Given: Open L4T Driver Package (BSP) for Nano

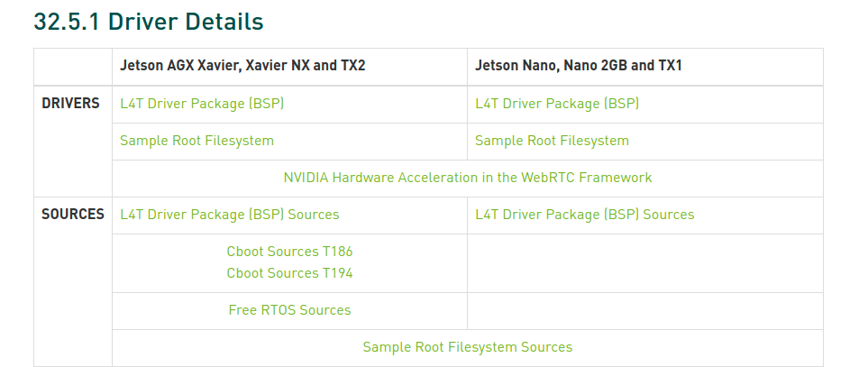Looking at the screenshot, I should point(557,104).
